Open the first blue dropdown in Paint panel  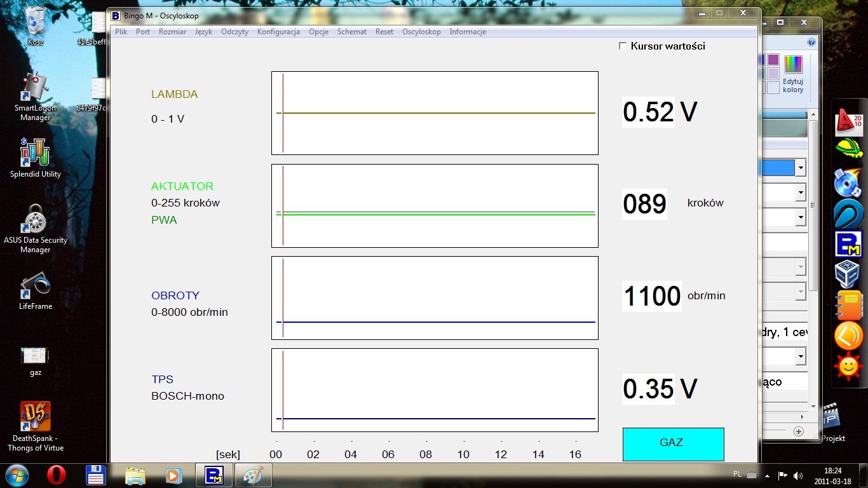[800, 168]
